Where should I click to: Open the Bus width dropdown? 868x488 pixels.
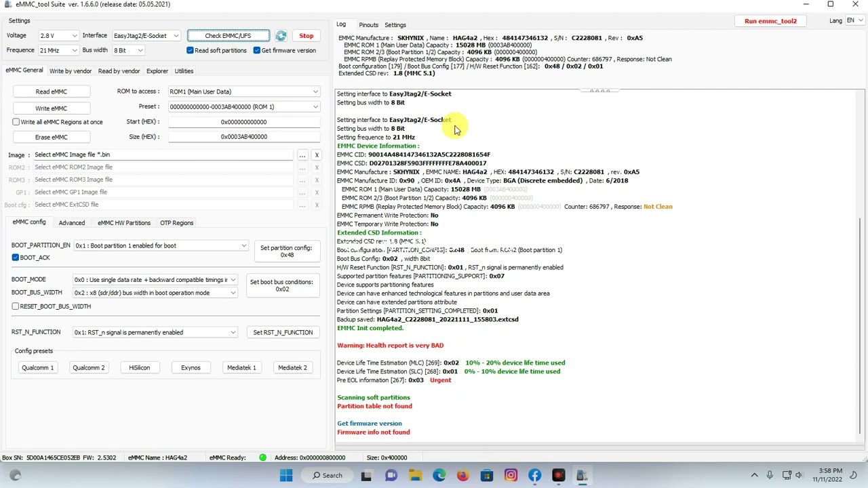(128, 50)
